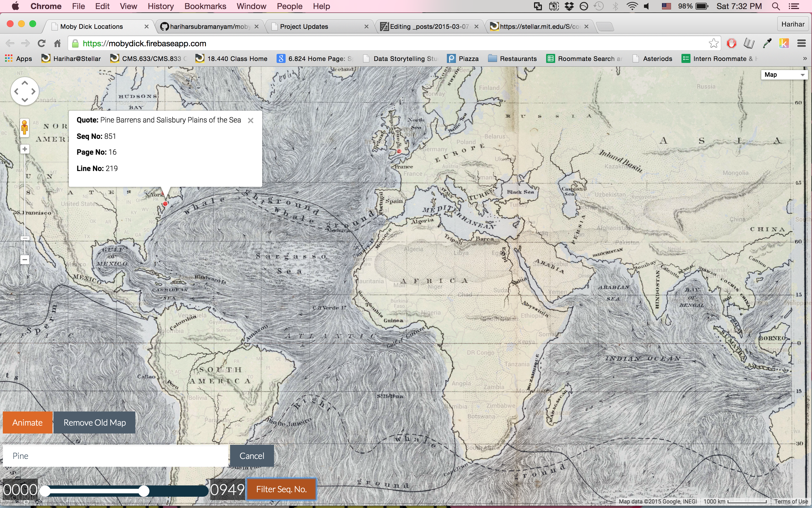This screenshot has width=812, height=508.
Task: Click the red marker near New York
Action: point(165,203)
